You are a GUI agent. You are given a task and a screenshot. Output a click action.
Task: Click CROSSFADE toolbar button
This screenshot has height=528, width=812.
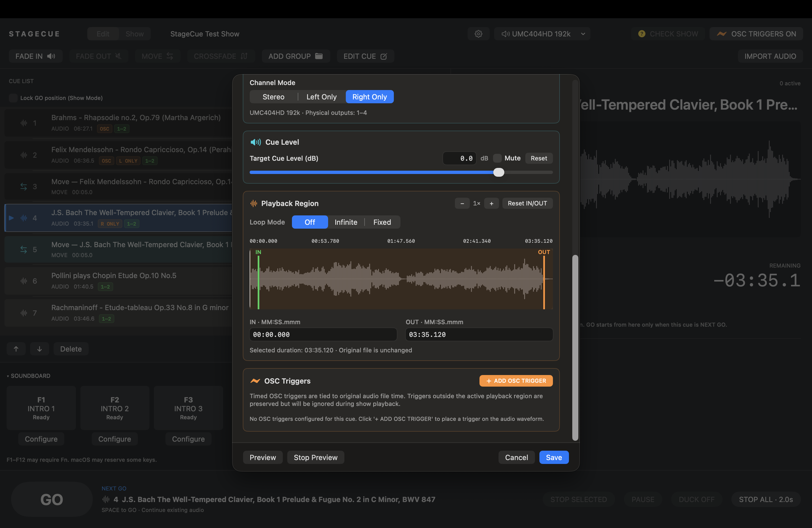221,56
